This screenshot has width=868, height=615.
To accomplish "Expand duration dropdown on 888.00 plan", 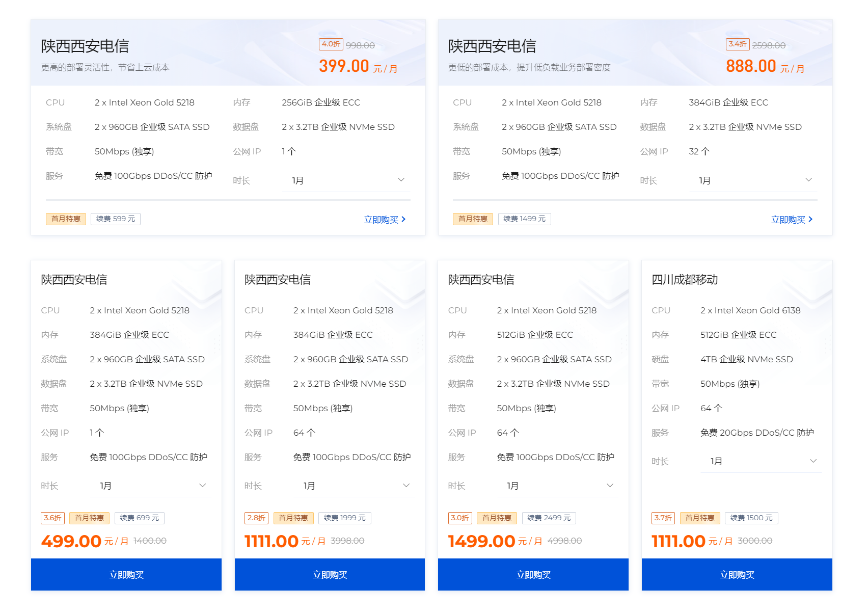I will pyautogui.click(x=753, y=180).
